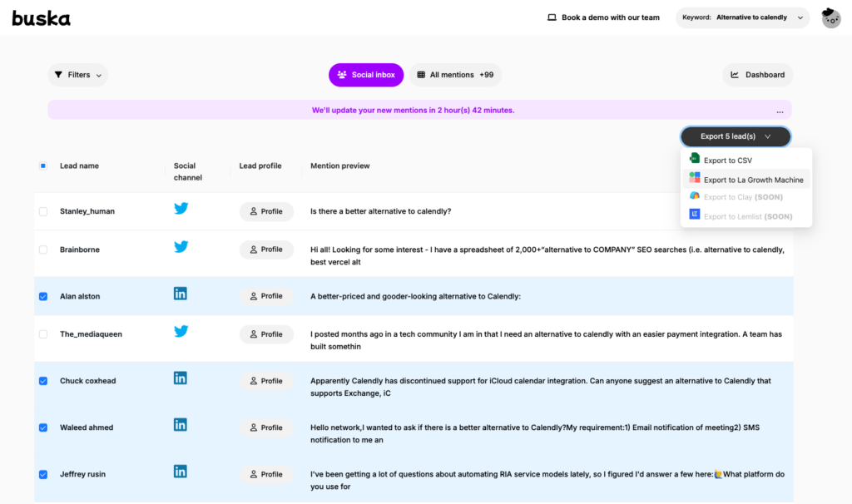Select the lead name Chuck coxhead

point(88,381)
